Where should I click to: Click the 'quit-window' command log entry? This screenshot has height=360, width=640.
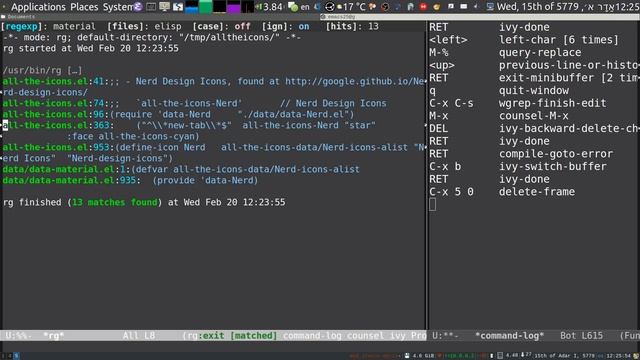pyautogui.click(x=533, y=91)
